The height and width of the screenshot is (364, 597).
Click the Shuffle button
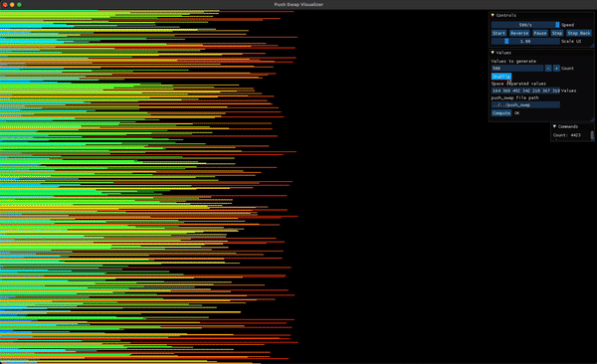(x=501, y=77)
